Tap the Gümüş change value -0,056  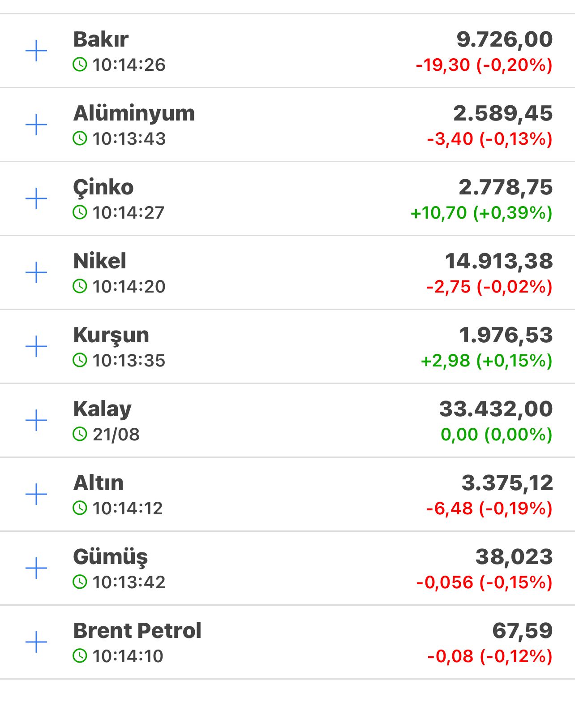[445, 582]
